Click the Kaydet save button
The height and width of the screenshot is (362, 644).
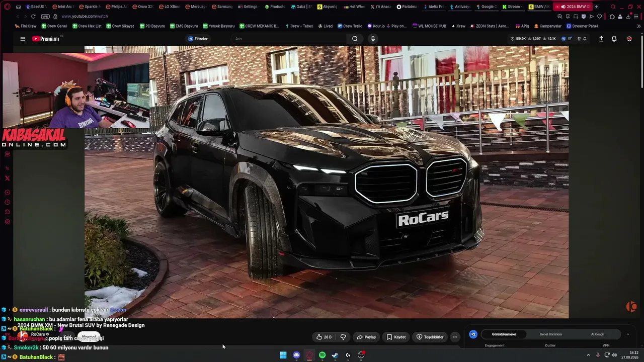pos(396,337)
